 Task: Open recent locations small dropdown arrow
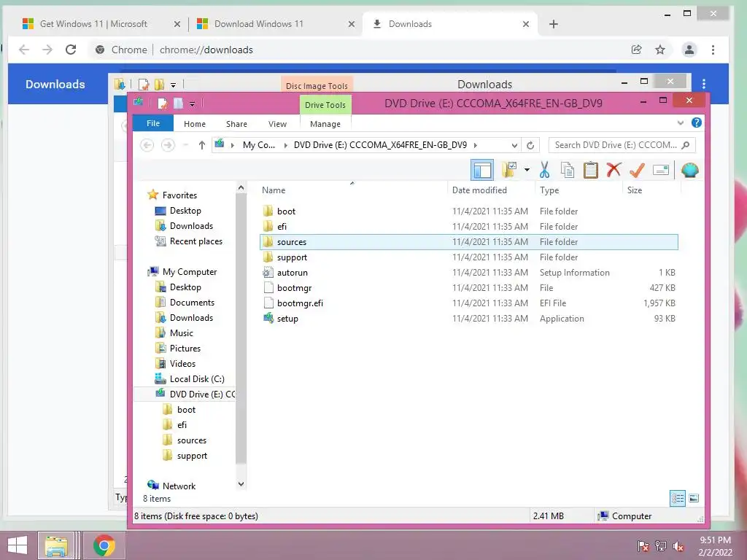pyautogui.click(x=185, y=145)
